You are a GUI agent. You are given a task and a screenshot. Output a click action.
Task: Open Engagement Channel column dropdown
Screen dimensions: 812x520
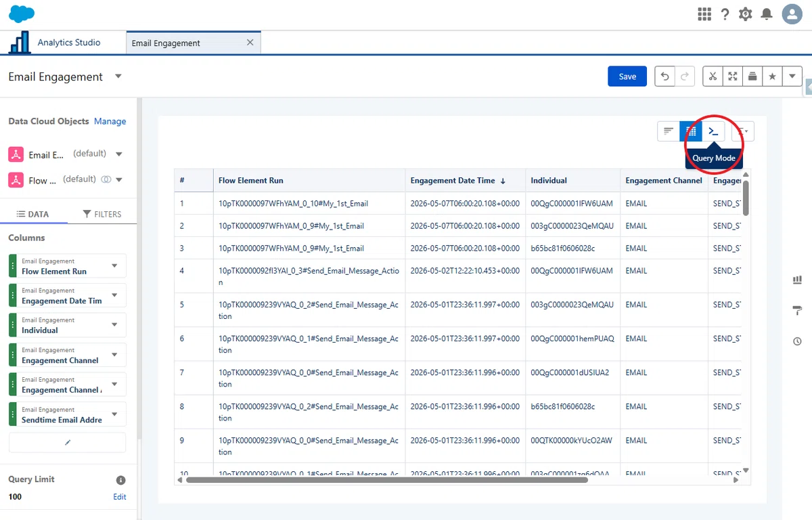pyautogui.click(x=114, y=354)
